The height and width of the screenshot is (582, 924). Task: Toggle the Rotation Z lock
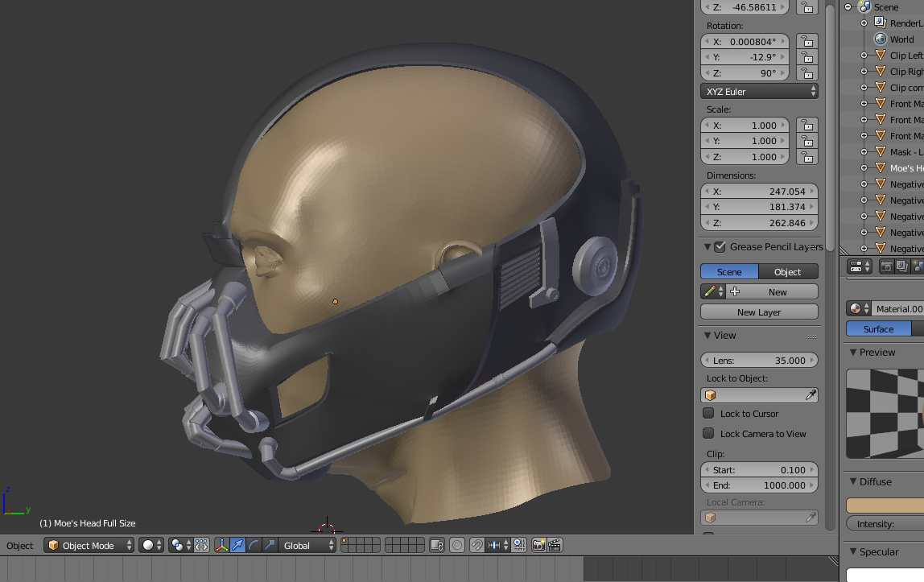807,73
